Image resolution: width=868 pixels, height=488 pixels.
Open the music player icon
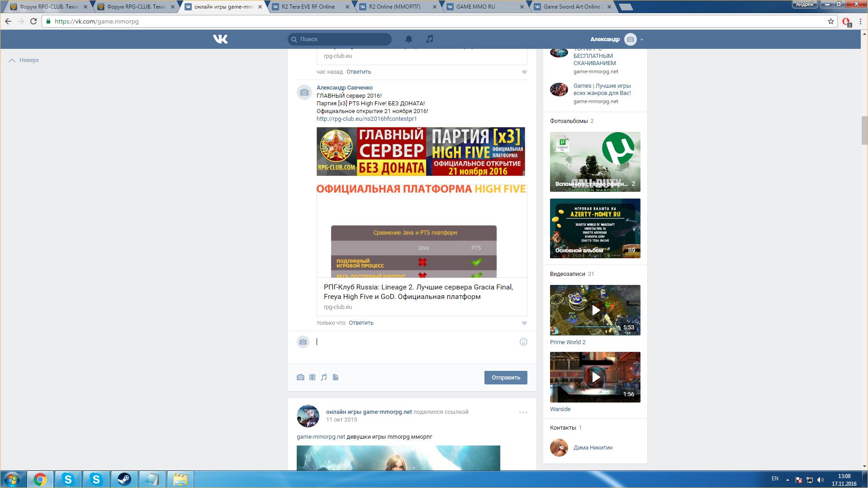coord(430,39)
